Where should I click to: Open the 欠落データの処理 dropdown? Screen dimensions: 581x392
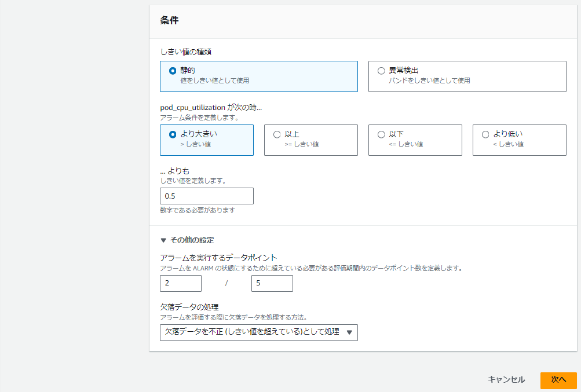point(258,332)
